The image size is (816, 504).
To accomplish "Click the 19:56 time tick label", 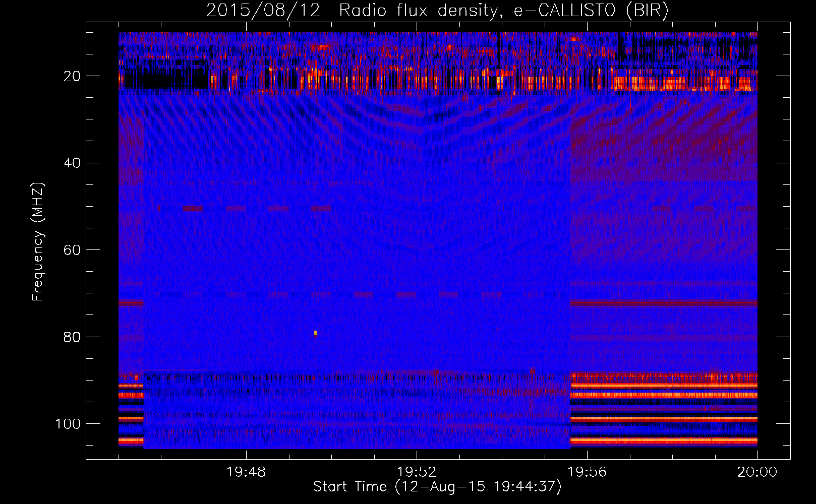I will [x=587, y=472].
